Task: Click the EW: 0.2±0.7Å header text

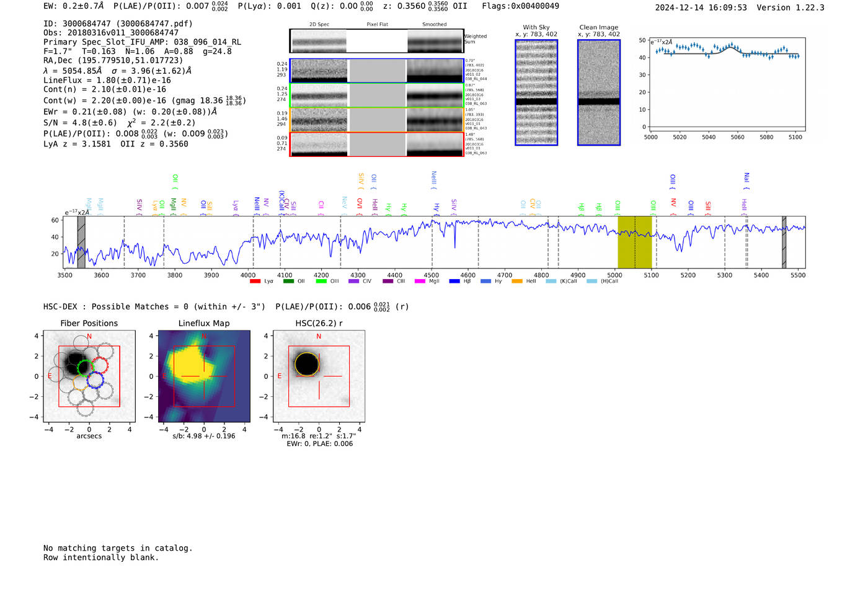Action: tap(73, 6)
